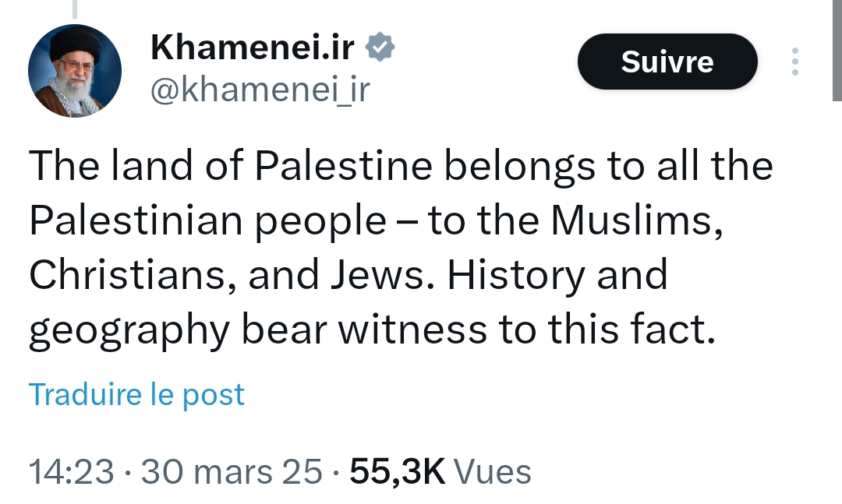Screen dimensions: 842x504
Task: Click the Traduire le post link
Action: tap(136, 394)
